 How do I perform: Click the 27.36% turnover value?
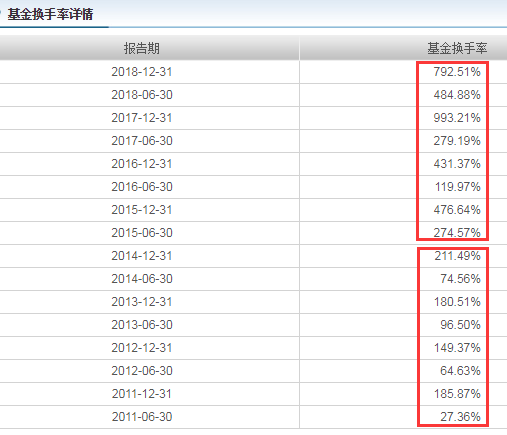[460, 417]
